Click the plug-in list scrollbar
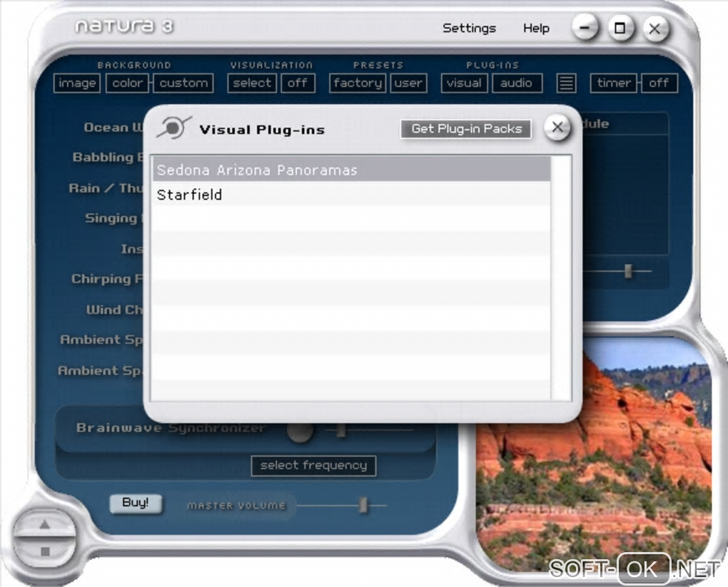The height and width of the screenshot is (587, 728). (561, 278)
